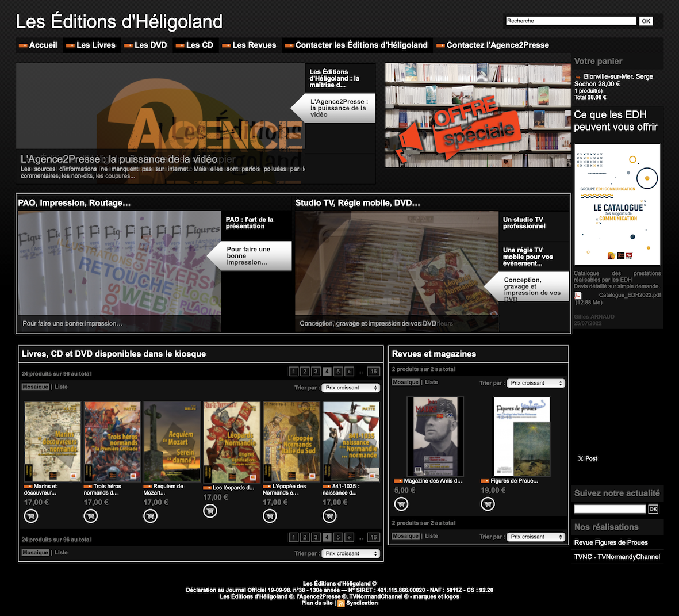This screenshot has height=616, width=679.
Task: Switch top Revues view to Liste
Action: [x=431, y=382]
